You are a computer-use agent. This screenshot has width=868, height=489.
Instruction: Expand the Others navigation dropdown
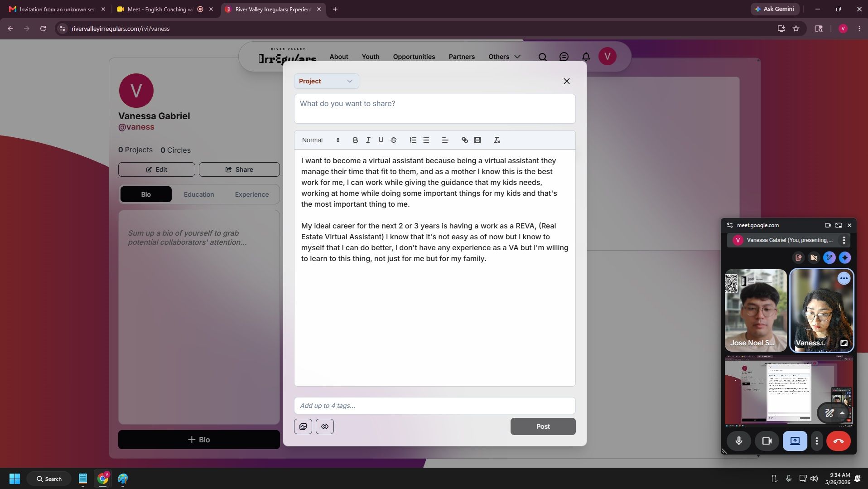point(504,57)
